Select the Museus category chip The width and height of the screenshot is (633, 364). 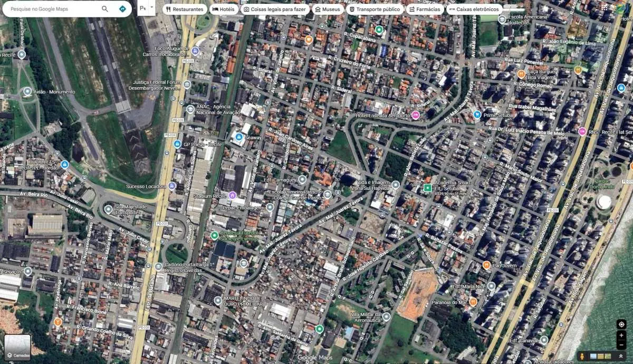pos(327,9)
